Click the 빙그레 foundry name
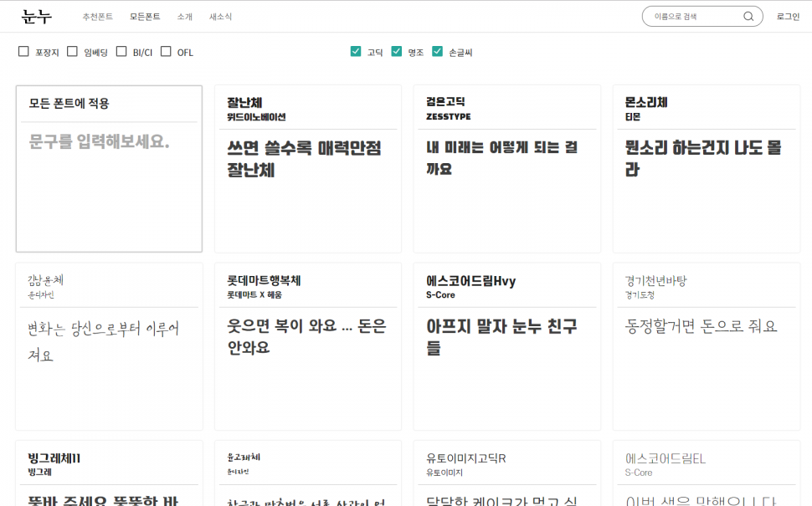Screen dimensions: 812x506 point(39,473)
